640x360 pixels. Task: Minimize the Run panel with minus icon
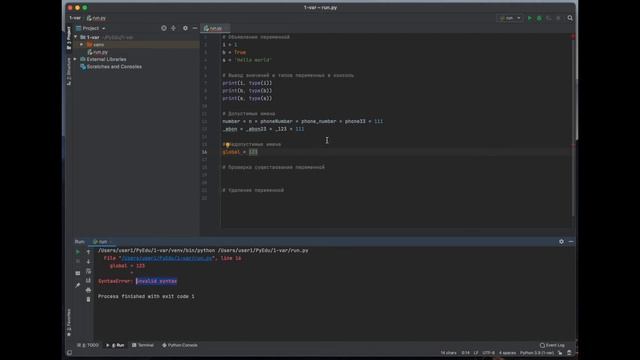point(571,242)
